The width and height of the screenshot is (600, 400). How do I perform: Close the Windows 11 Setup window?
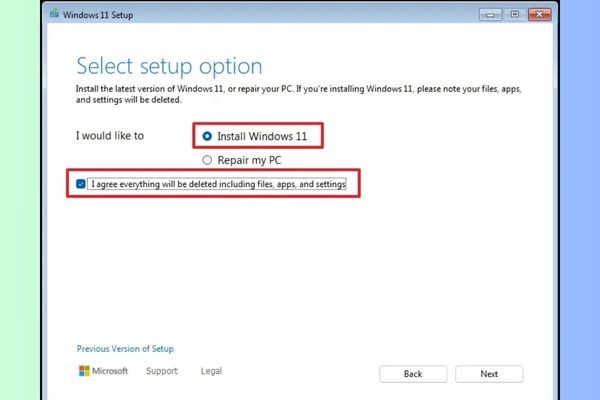pyautogui.click(x=538, y=15)
